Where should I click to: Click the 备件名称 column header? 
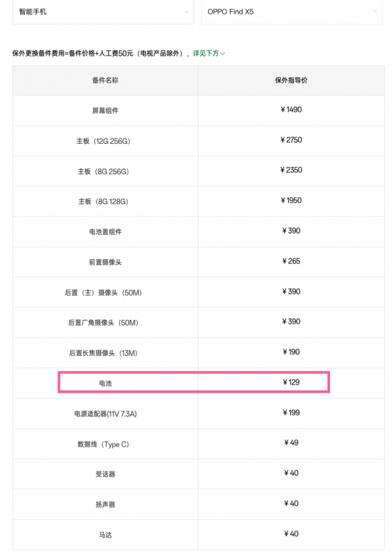pyautogui.click(x=105, y=80)
